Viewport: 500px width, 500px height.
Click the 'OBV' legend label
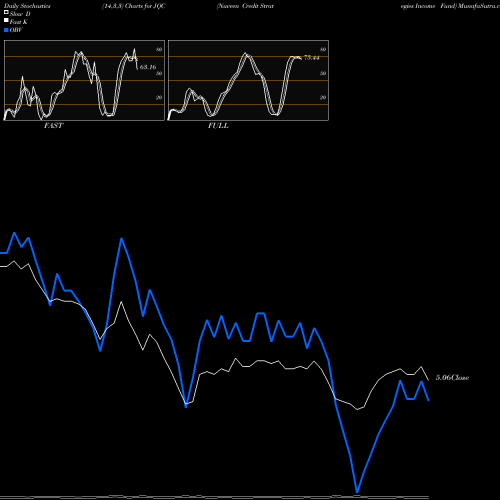[x=16, y=30]
